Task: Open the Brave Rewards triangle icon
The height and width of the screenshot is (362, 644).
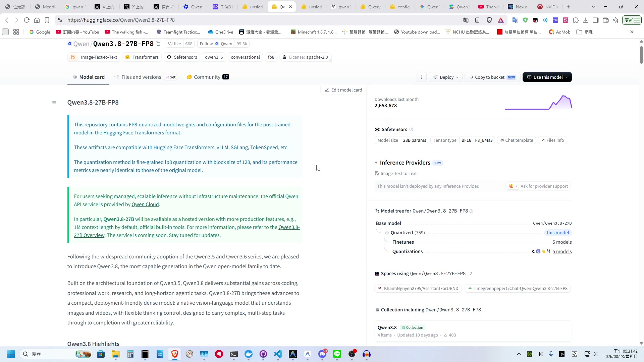Action: (x=501, y=20)
